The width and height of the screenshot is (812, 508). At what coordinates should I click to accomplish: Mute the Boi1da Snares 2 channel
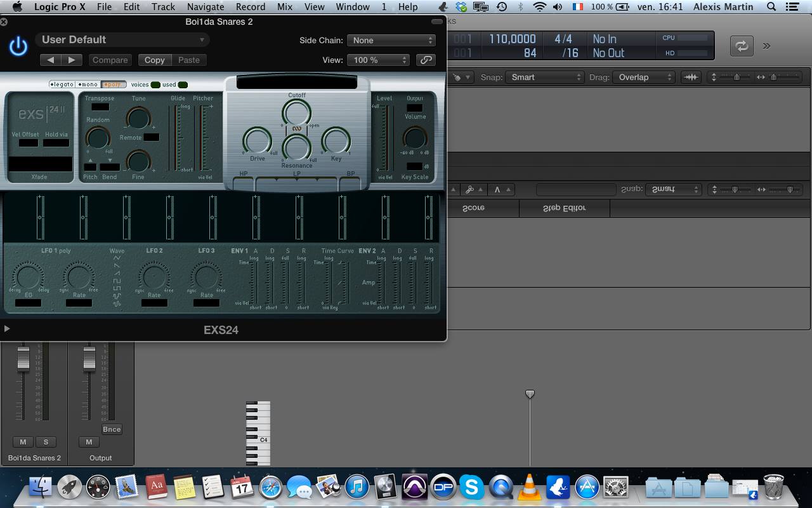click(23, 442)
